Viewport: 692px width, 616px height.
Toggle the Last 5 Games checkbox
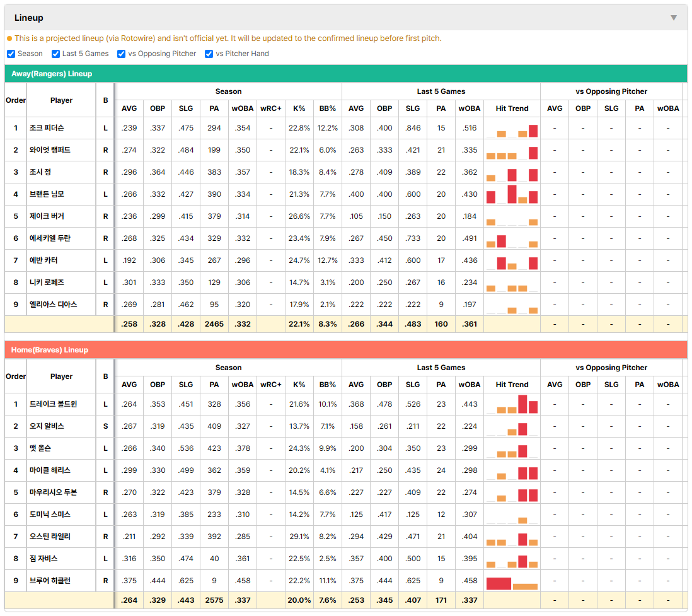coord(55,54)
